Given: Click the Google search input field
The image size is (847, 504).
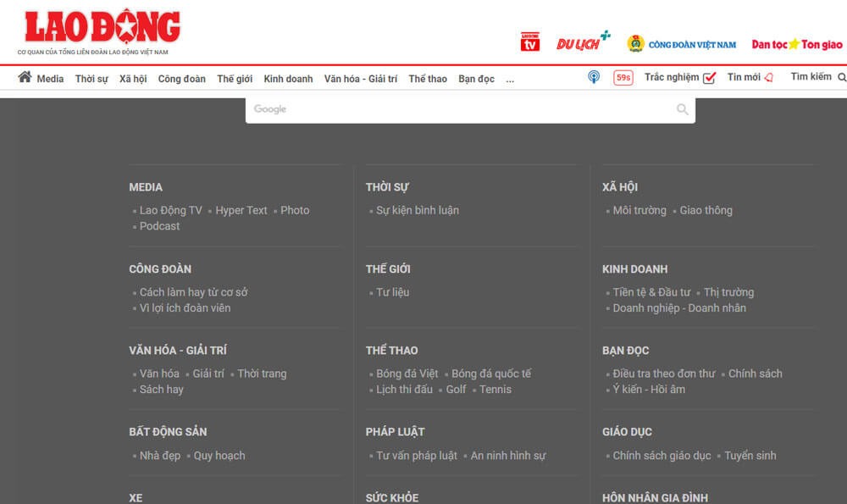Looking at the screenshot, I should click(457, 109).
